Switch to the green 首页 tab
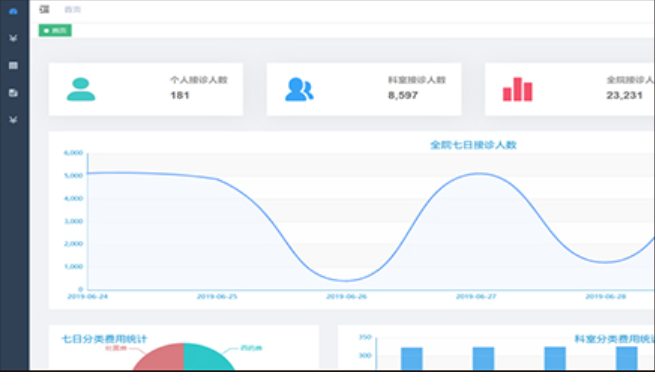This screenshot has width=655, height=372. pyautogui.click(x=55, y=30)
